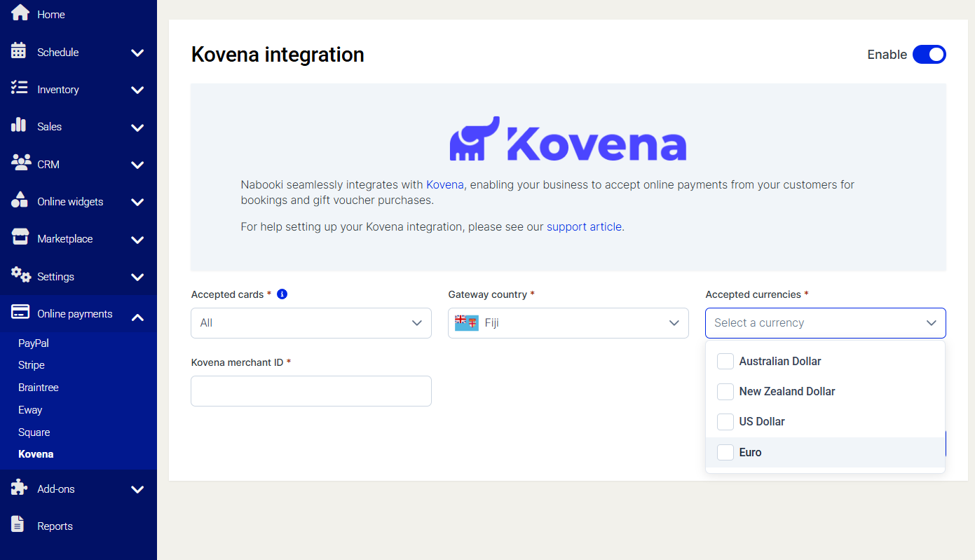Expand the Settings chevron

(137, 277)
